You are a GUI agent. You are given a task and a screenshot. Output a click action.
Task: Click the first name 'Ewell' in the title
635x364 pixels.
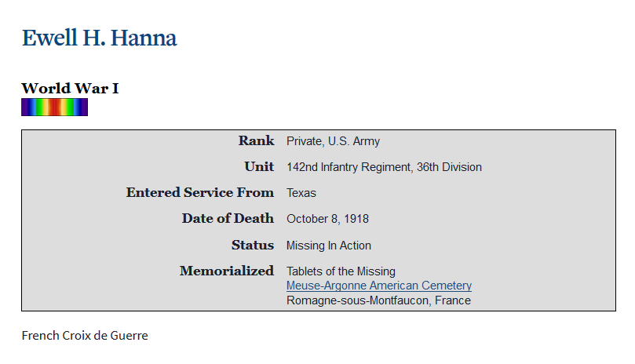tap(50, 38)
